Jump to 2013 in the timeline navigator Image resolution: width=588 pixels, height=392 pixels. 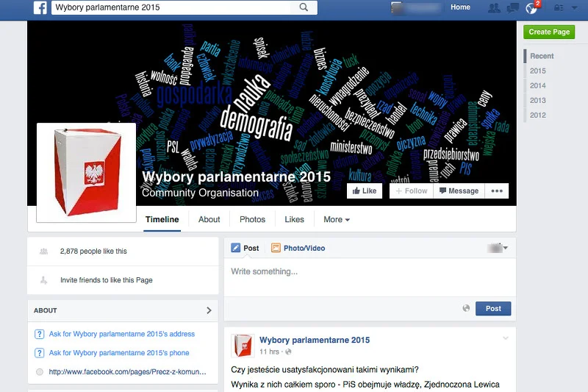click(538, 100)
